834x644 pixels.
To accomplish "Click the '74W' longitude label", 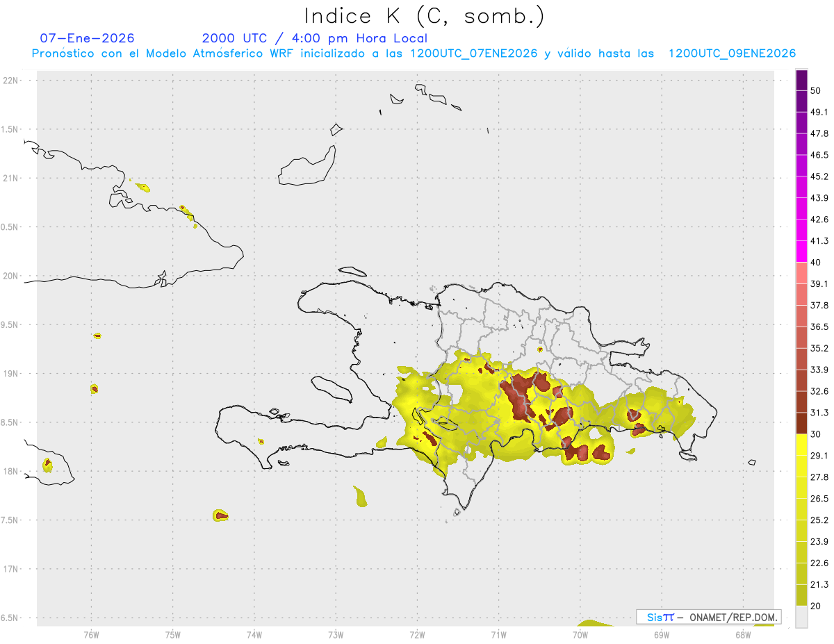I will pos(254,634).
